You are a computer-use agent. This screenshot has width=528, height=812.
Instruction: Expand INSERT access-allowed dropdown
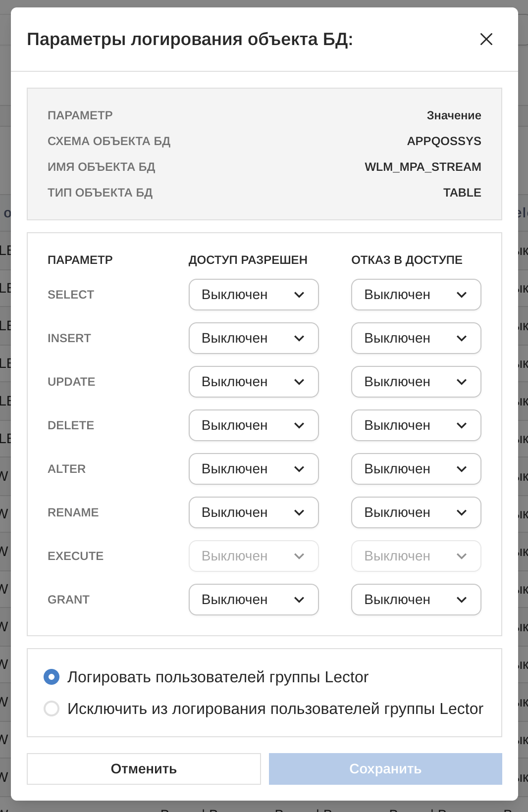click(253, 338)
